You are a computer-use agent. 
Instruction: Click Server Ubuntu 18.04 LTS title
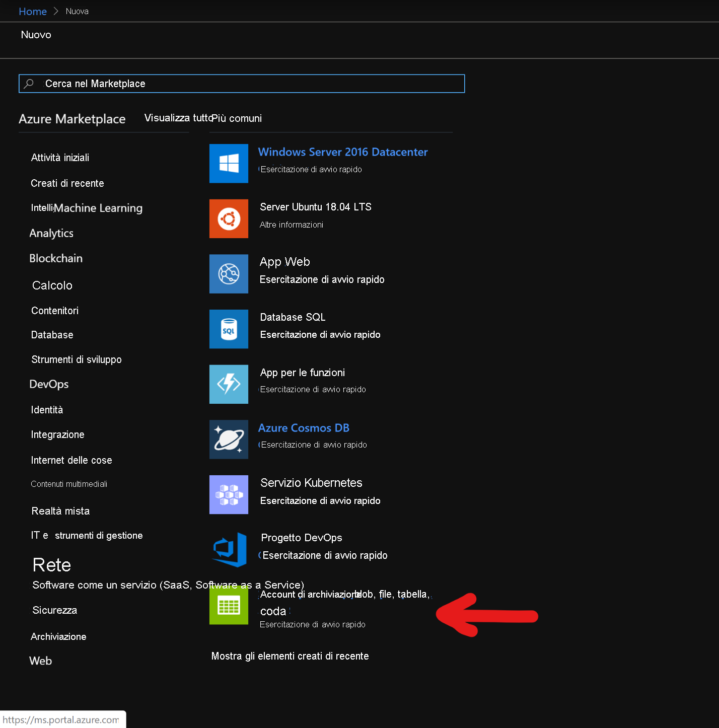(x=316, y=207)
